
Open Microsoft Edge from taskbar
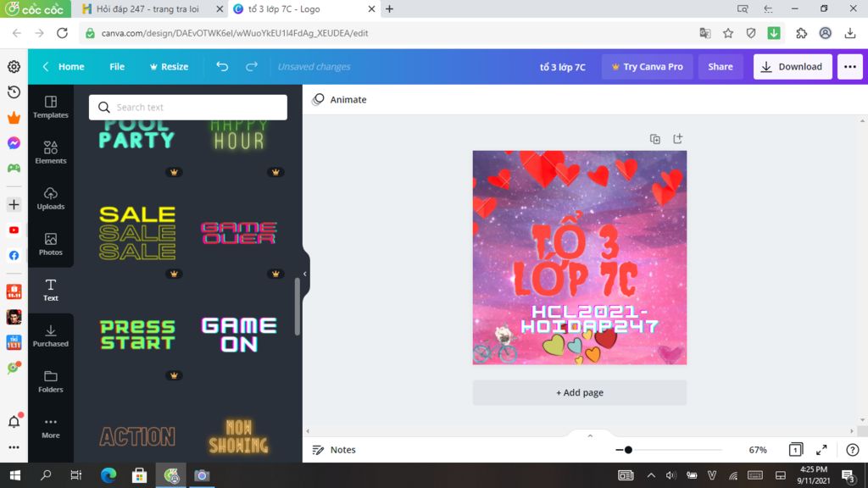[108, 475]
